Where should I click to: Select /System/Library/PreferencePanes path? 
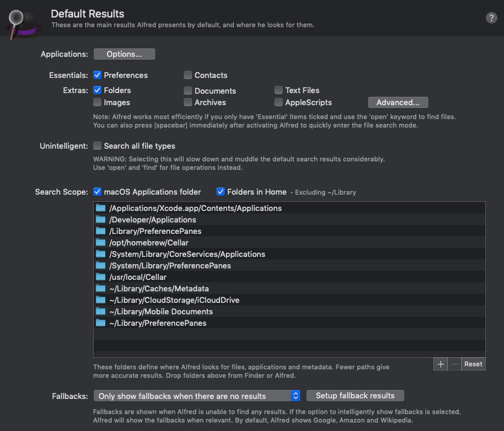170,266
